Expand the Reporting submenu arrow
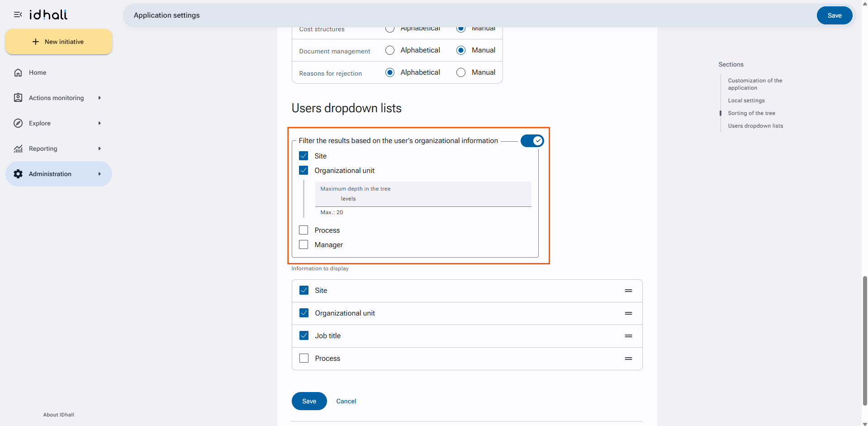The width and height of the screenshot is (868, 426). tap(100, 148)
